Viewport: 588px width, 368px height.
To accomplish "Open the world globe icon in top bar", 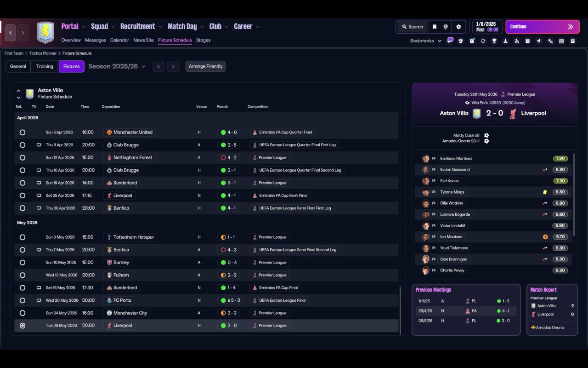I will click(x=446, y=27).
